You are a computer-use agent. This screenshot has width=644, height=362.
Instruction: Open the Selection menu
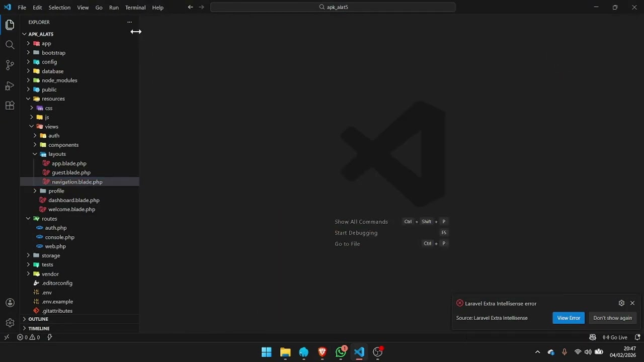59,8
